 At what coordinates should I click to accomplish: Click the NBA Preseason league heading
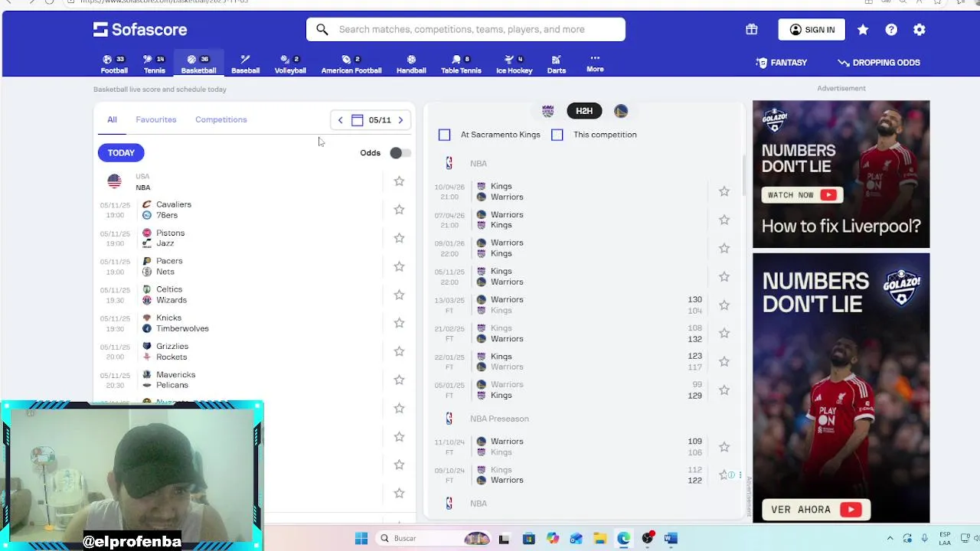499,419
